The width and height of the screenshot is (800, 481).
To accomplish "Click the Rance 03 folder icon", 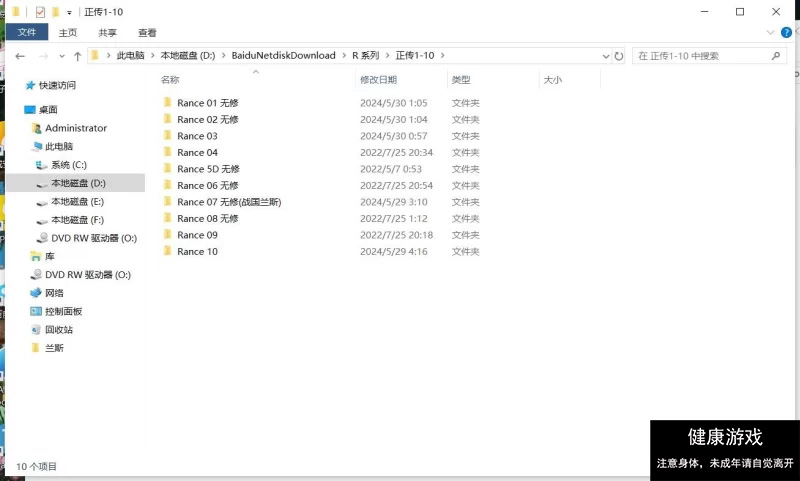I will click(x=167, y=136).
